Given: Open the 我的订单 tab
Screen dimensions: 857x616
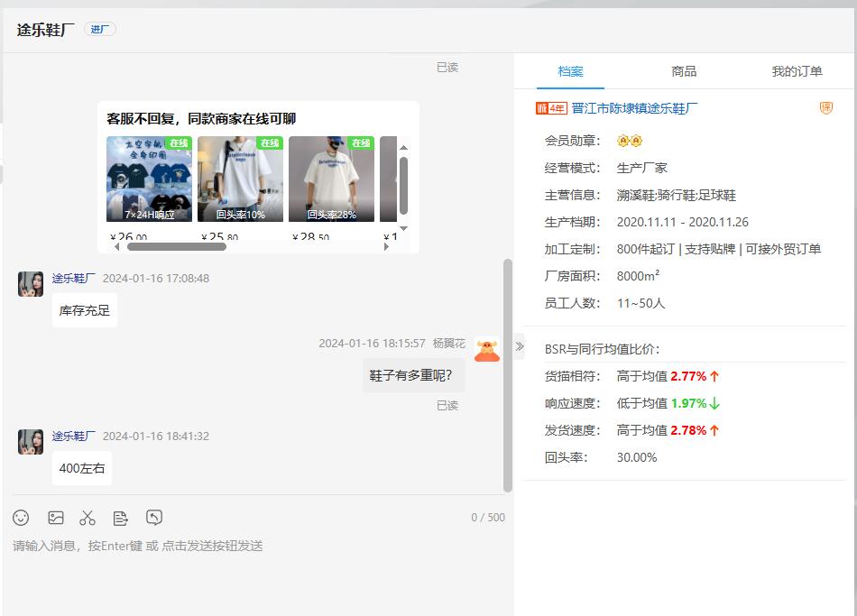Looking at the screenshot, I should click(x=797, y=71).
